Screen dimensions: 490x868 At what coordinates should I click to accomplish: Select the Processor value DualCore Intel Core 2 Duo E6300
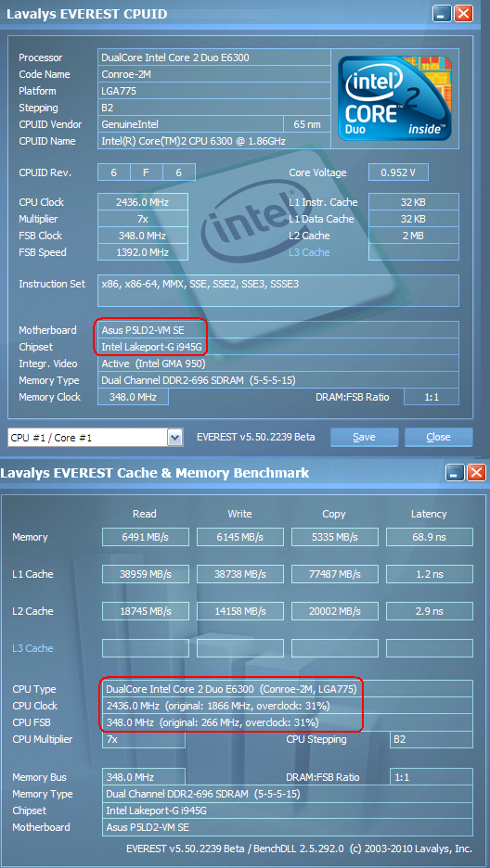pos(213,57)
